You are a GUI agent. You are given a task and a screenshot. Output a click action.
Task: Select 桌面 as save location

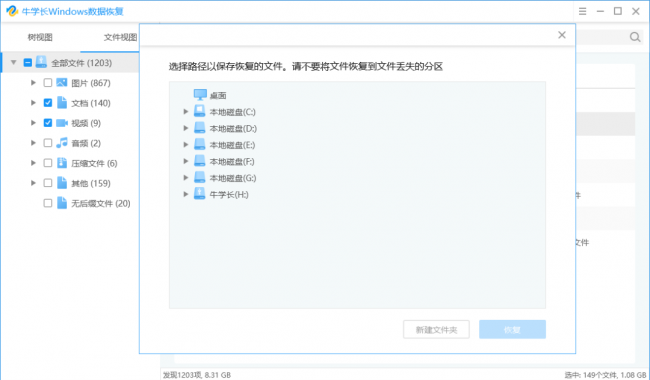(x=218, y=96)
